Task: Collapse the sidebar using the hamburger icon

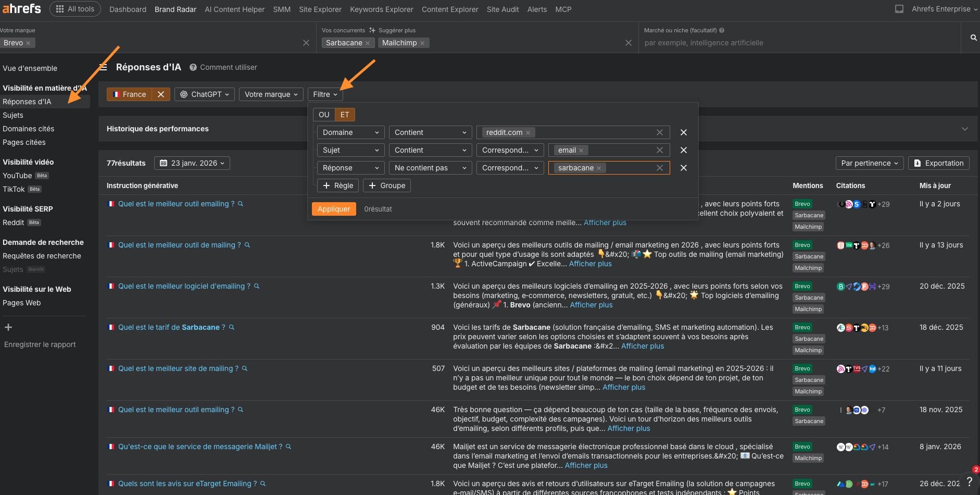Action: pos(103,67)
